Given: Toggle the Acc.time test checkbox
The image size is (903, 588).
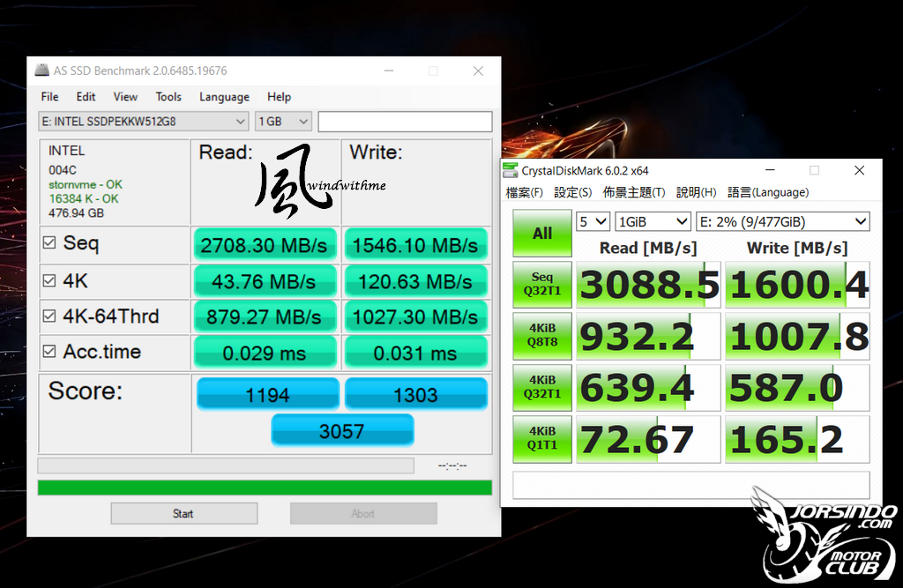Looking at the screenshot, I should click(49, 352).
